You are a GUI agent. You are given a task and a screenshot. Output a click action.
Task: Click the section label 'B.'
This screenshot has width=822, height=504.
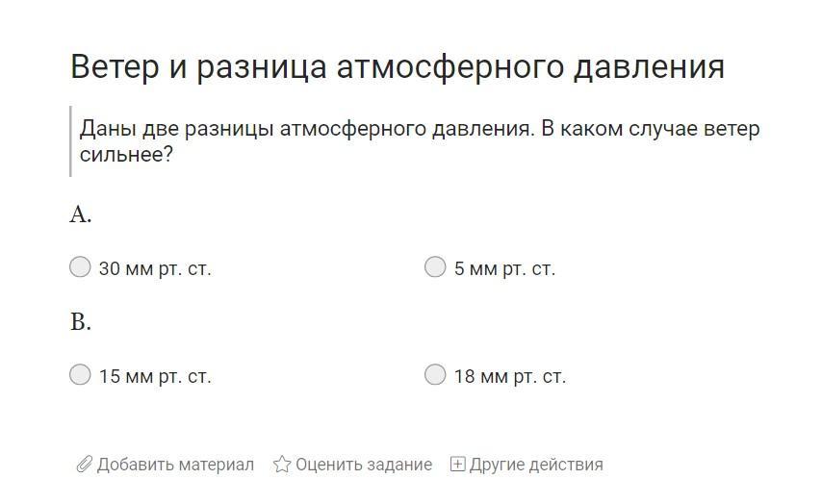click(x=81, y=322)
